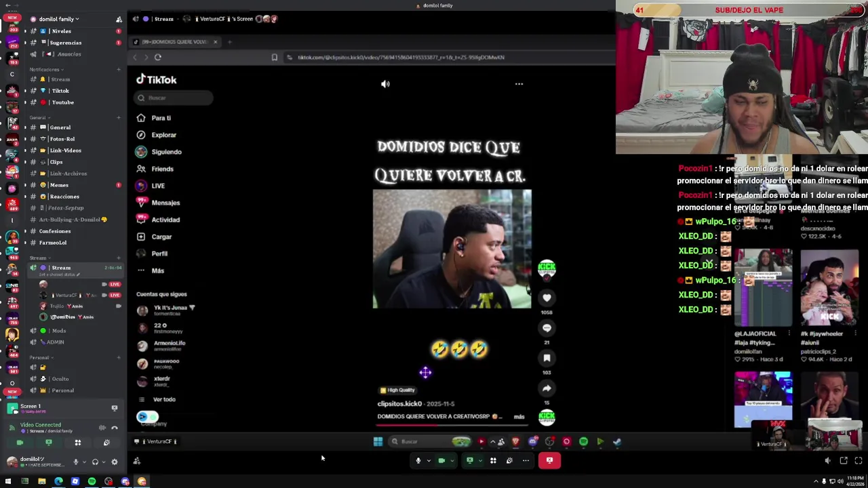The height and width of the screenshot is (488, 868).
Task: Toggle camera in the call control bar
Action: (x=441, y=460)
